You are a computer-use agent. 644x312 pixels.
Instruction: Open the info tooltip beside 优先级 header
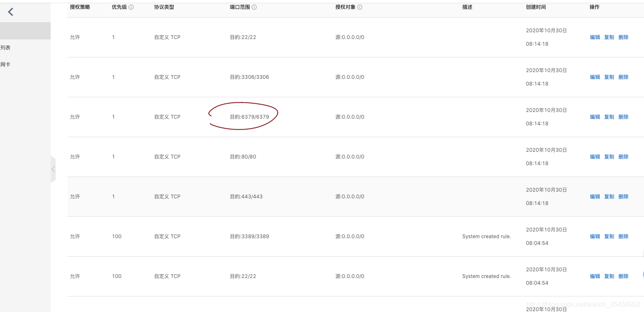pos(131,7)
